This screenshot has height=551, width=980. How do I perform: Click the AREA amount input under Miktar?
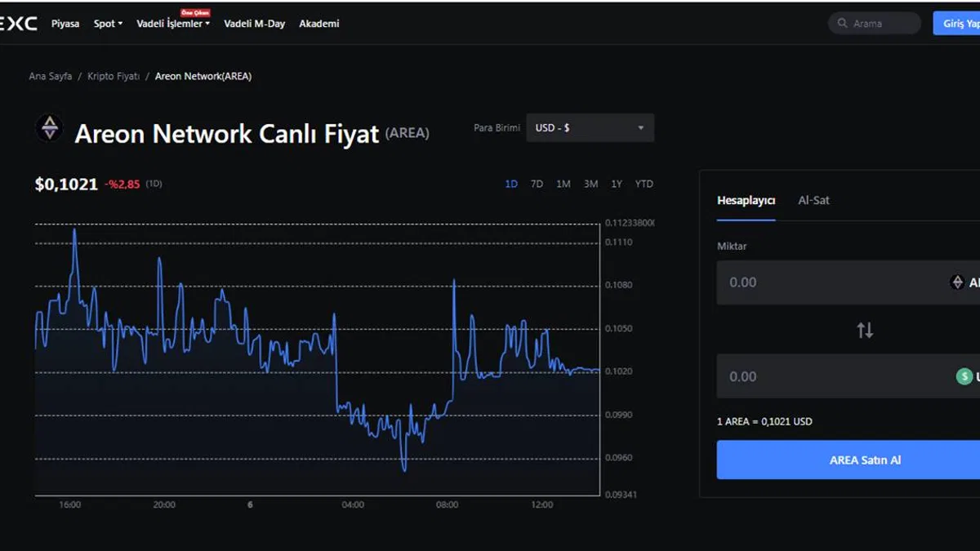click(849, 282)
